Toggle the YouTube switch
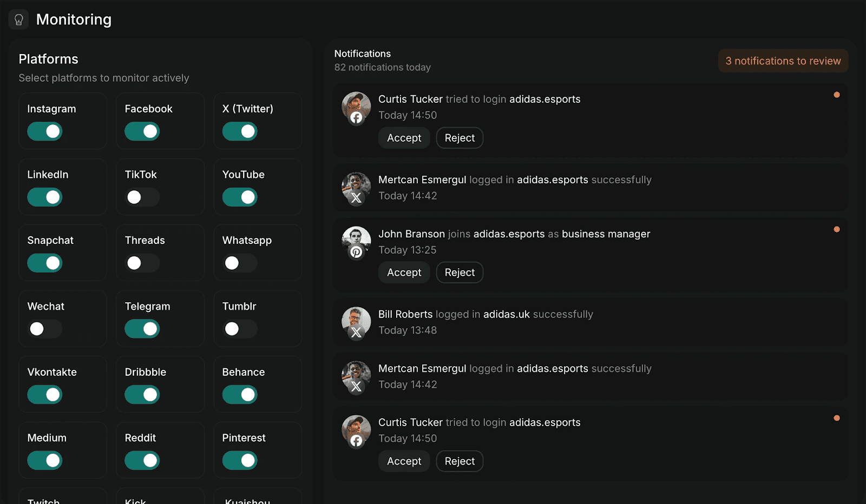The width and height of the screenshot is (866, 504). point(240,197)
